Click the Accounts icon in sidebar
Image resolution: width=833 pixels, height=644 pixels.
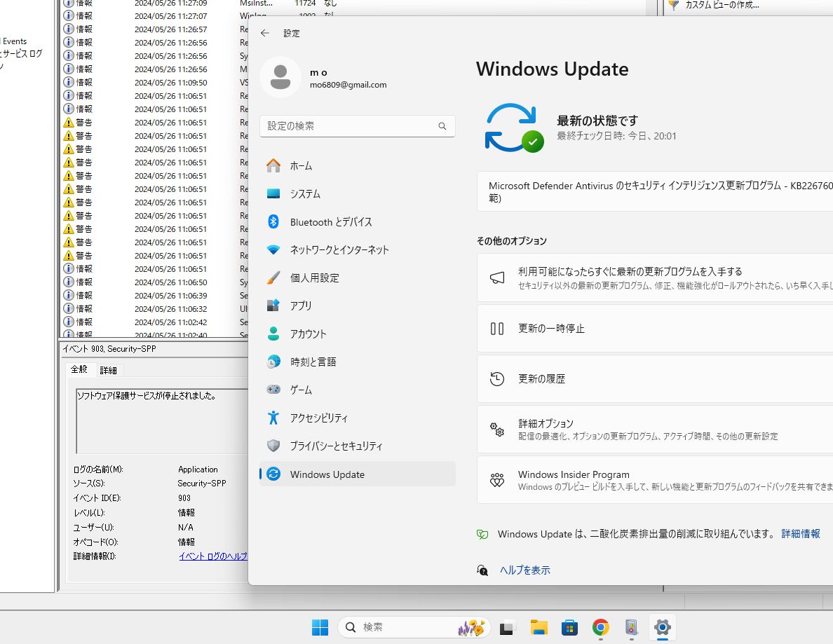(273, 334)
